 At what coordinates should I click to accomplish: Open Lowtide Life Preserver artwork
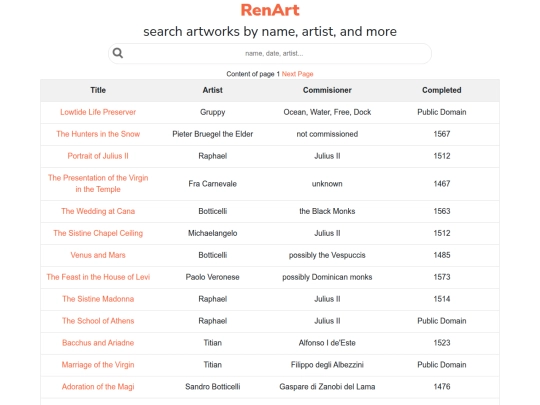point(98,112)
